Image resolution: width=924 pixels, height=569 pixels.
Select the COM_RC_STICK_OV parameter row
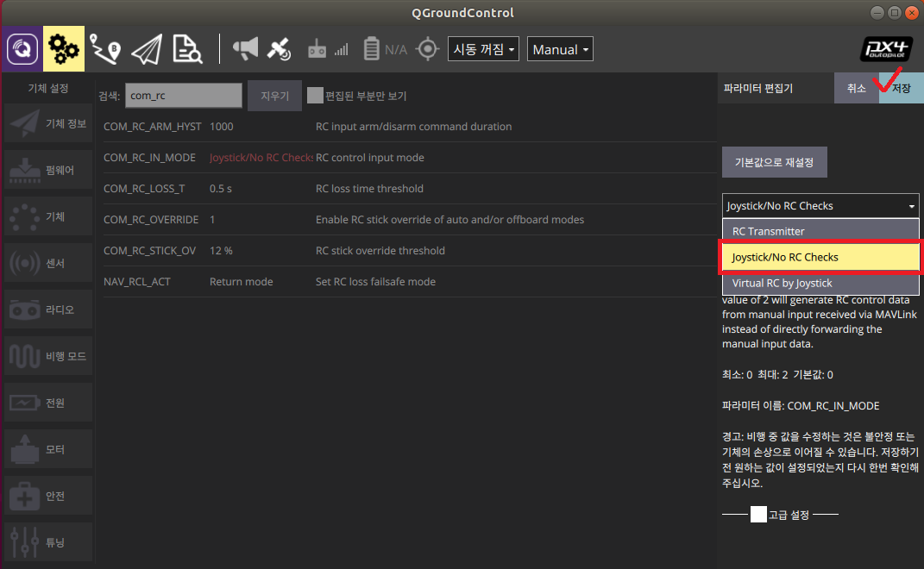[410, 250]
